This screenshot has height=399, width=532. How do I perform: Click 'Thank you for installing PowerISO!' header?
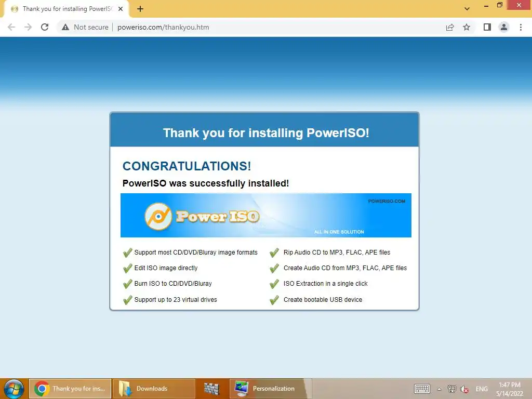click(x=266, y=133)
